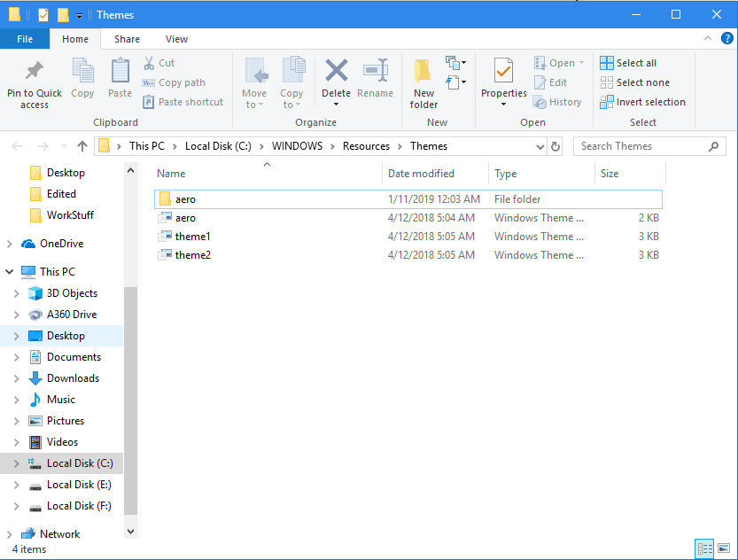Image resolution: width=738 pixels, height=560 pixels.
Task: Click Pin to Quick access icon
Action: click(x=34, y=71)
